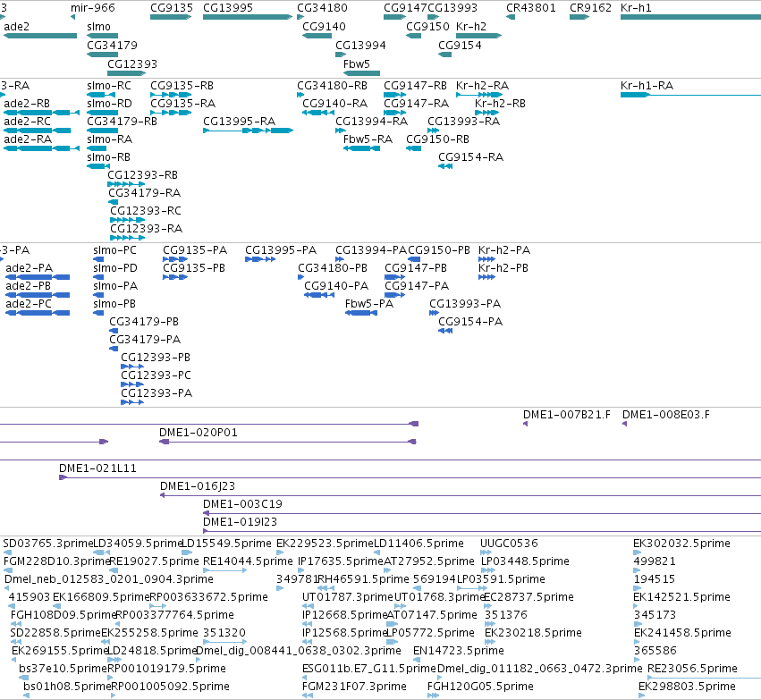
Task: Open the DME1-016J23 BAC label
Action: [x=198, y=486]
